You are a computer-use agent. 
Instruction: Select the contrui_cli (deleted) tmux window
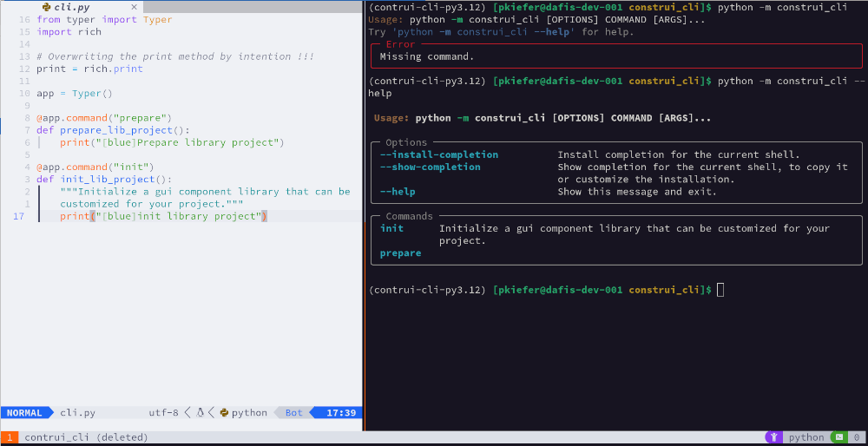coord(86,437)
